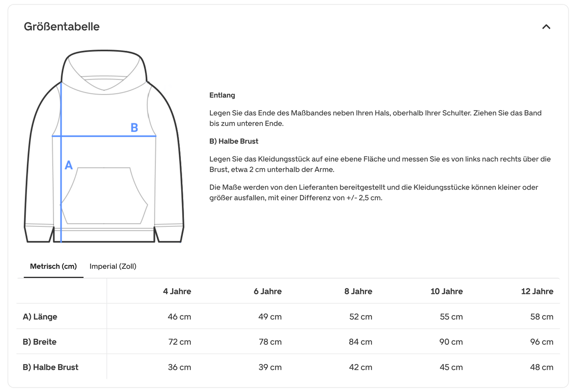Click the 10 Jahre column header
The image size is (578, 392).
click(446, 292)
